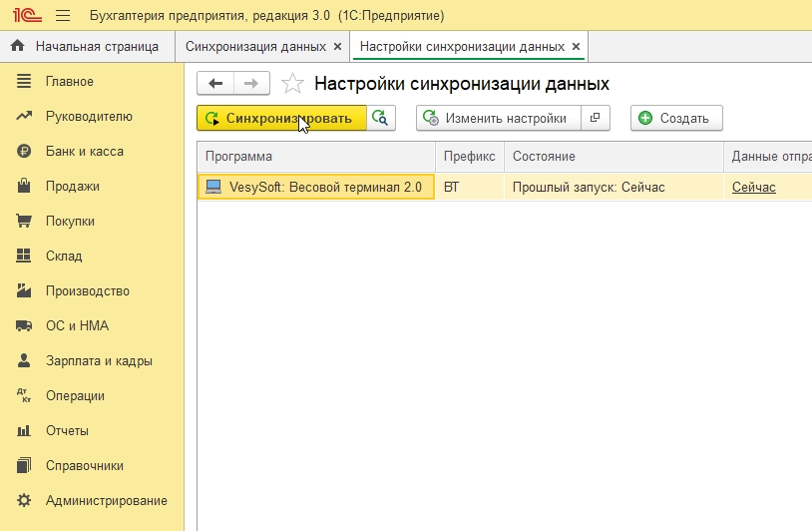Open settings in new window icon button
812x531 pixels.
click(595, 118)
